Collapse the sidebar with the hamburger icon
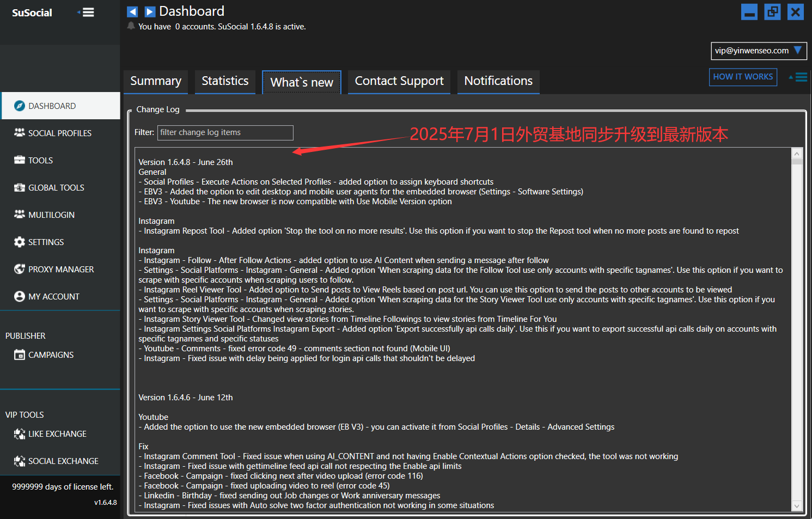Screen dimensions: 812x519 tap(86, 12)
